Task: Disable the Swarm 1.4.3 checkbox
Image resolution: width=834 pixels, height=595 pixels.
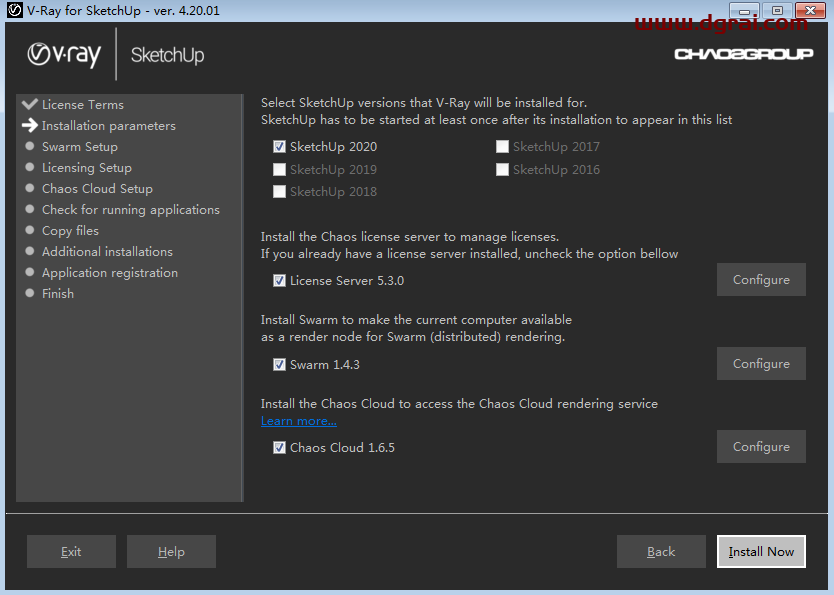Action: (279, 365)
